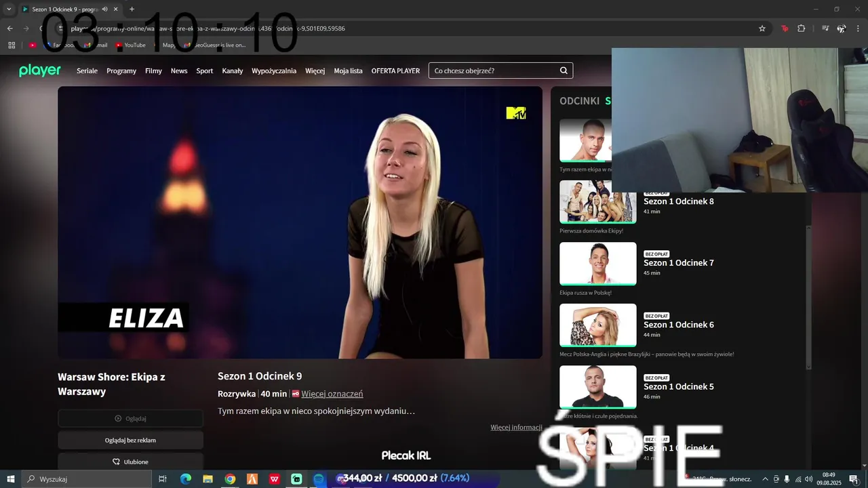This screenshot has width=868, height=488.
Task: Open the Chrome menu (three dots)
Action: (x=858, y=28)
